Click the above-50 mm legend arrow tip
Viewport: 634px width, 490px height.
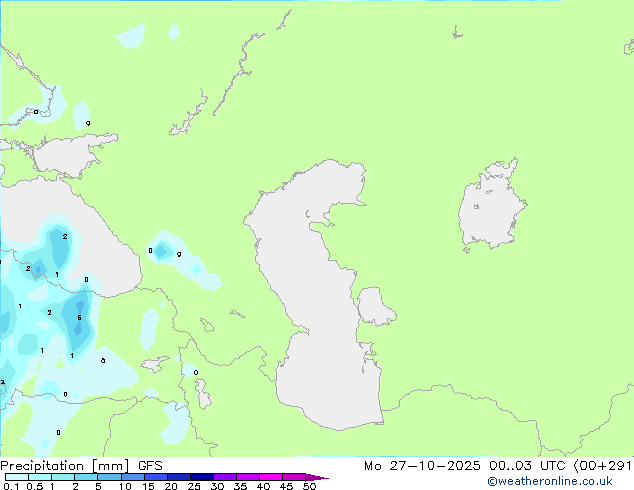point(317,477)
